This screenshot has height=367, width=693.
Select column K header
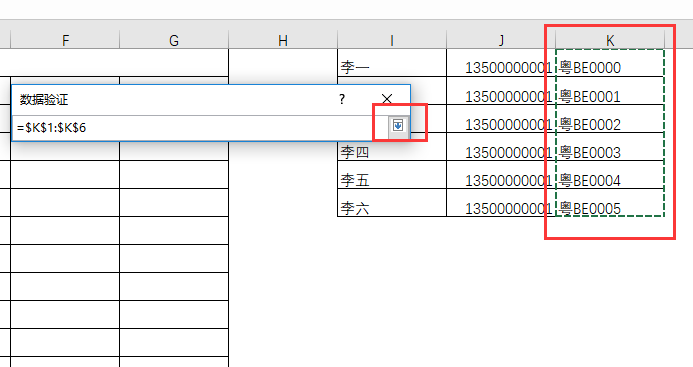pyautogui.click(x=610, y=40)
